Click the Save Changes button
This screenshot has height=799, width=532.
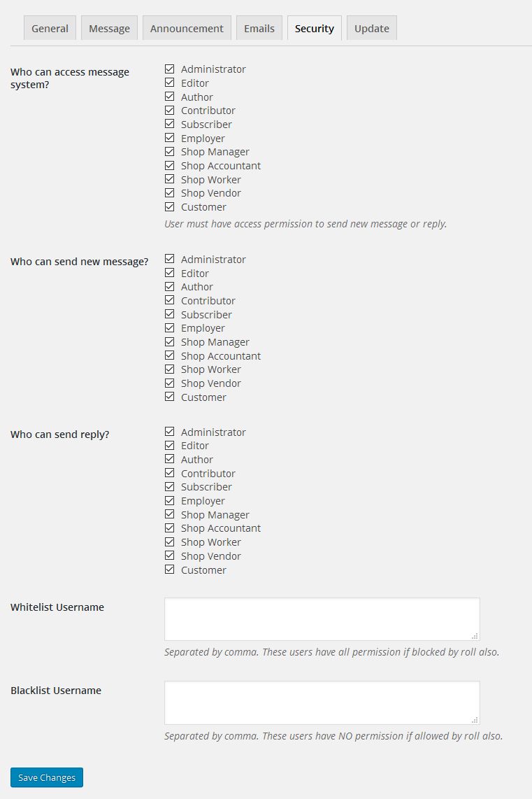click(46, 777)
